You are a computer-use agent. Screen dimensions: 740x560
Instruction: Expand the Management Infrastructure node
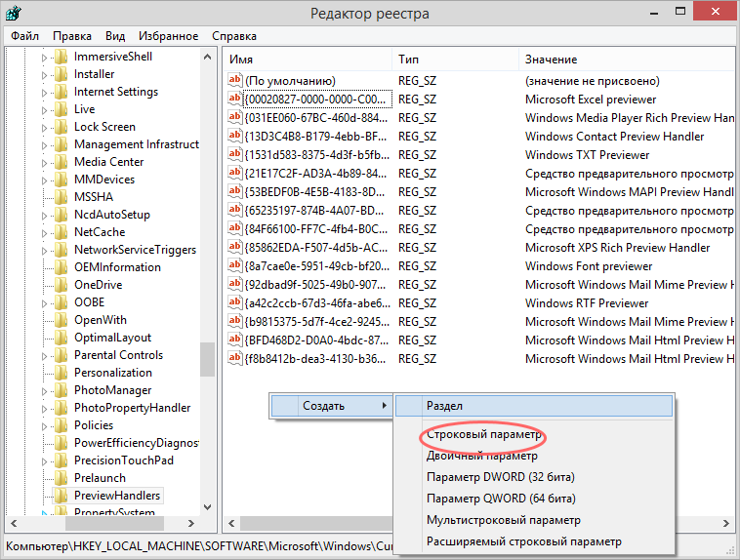pos(44,145)
